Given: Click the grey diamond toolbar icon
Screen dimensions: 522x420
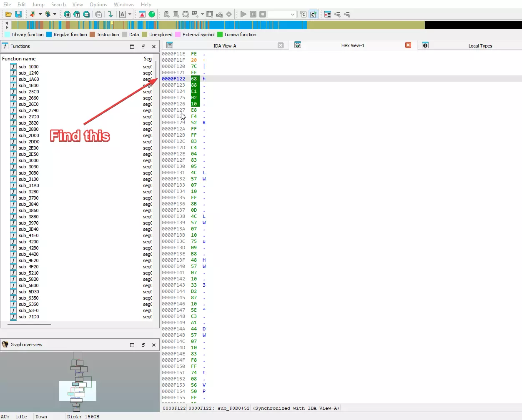Looking at the screenshot, I should [x=229, y=14].
